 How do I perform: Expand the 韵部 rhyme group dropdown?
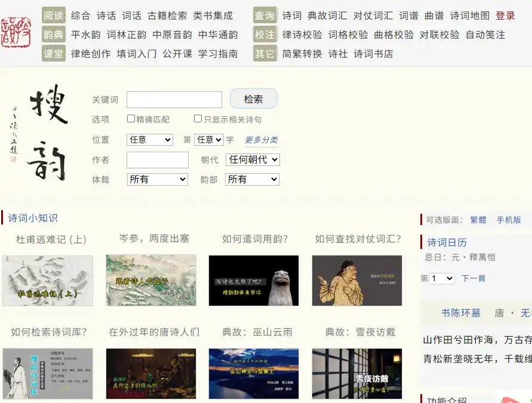pos(252,179)
